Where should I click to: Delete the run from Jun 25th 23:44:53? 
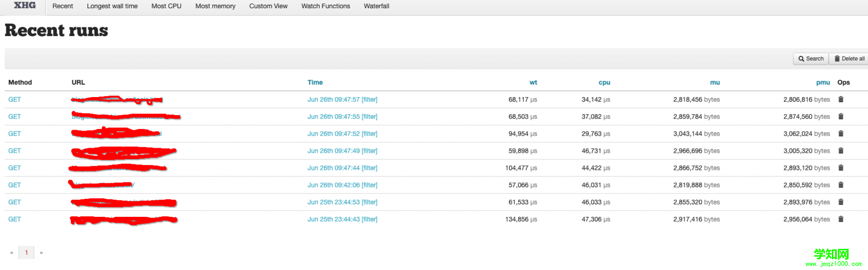pos(841,202)
